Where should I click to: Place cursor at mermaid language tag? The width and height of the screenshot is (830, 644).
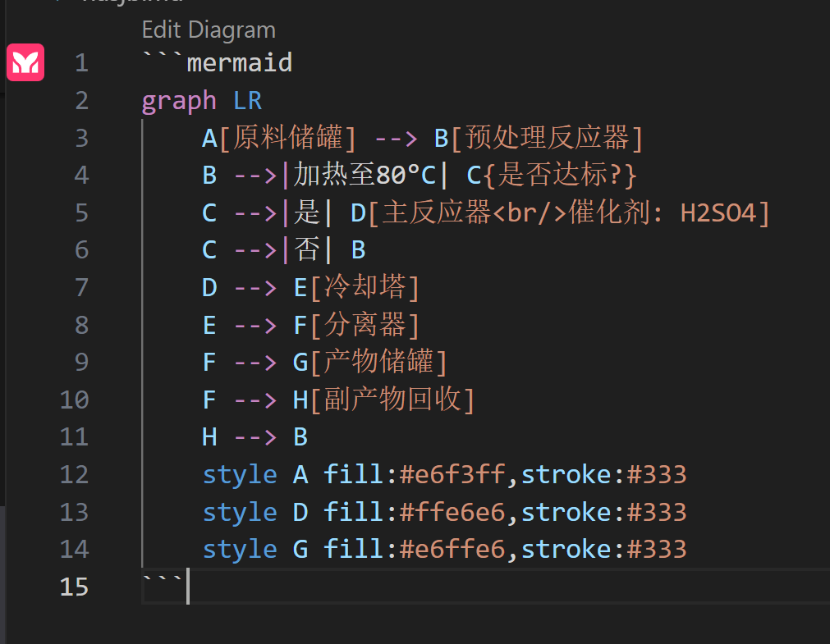[239, 63]
